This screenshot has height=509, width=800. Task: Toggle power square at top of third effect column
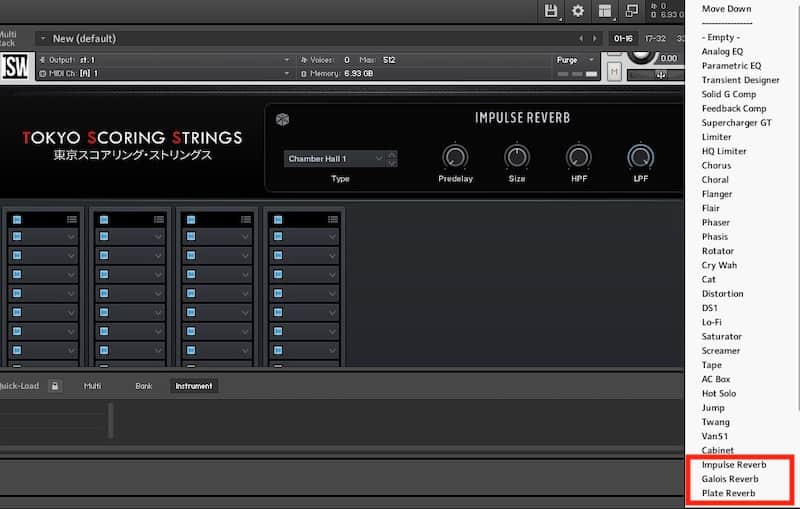191,219
